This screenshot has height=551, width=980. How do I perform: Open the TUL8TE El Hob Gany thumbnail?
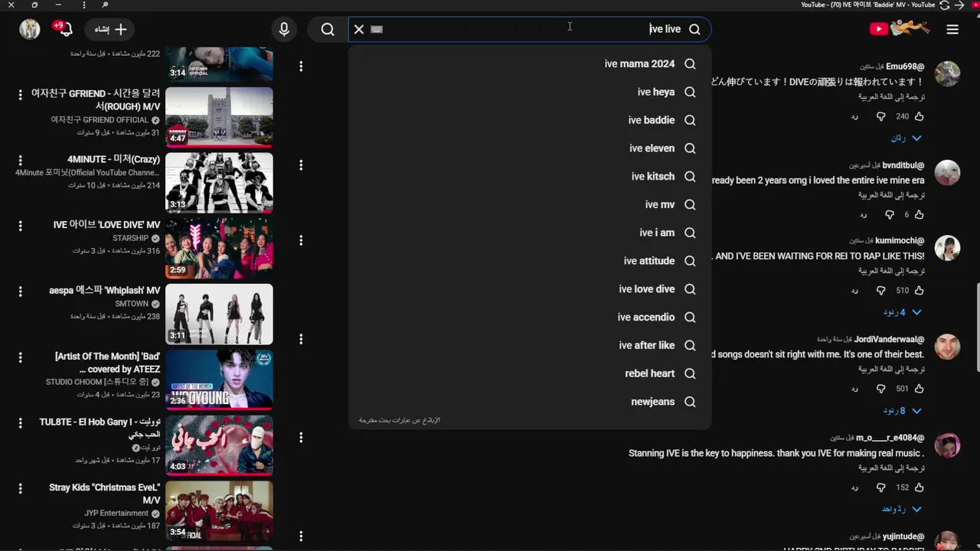point(219,445)
